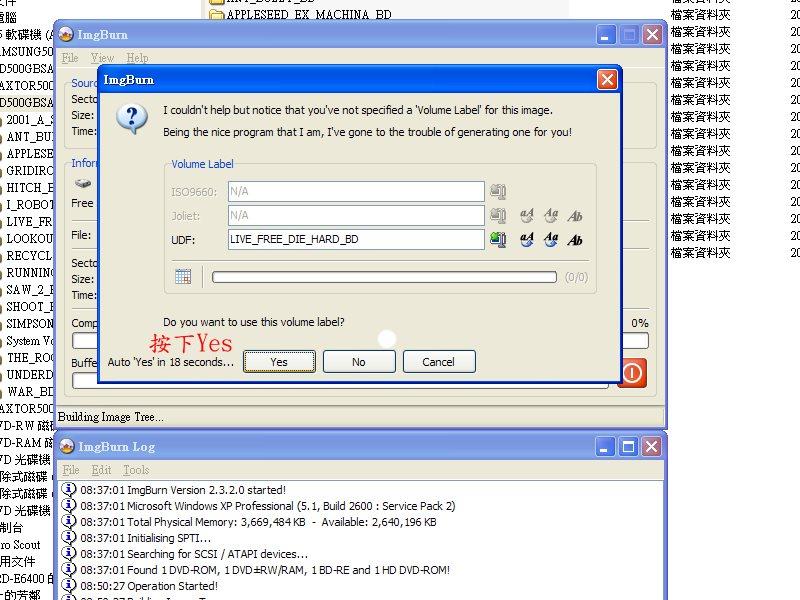This screenshot has height=600, width=800.
Task: Click the (0/0) progress bar in the dialog
Action: point(385,277)
